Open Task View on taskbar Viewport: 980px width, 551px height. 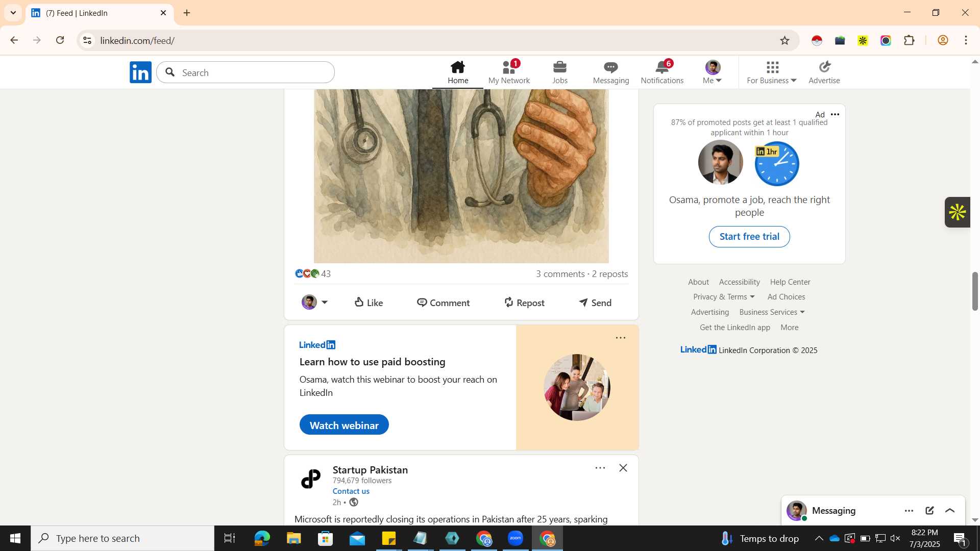tap(230, 538)
